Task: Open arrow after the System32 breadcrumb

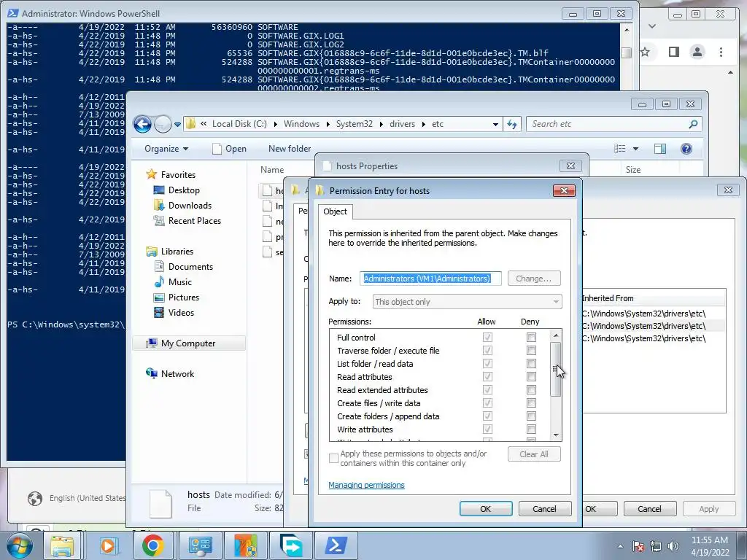Action: tap(381, 124)
